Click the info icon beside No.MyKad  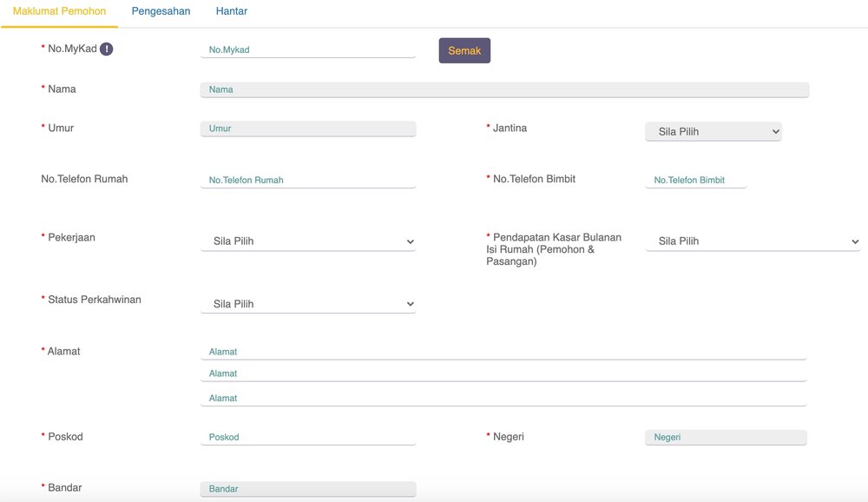pyautogui.click(x=104, y=49)
